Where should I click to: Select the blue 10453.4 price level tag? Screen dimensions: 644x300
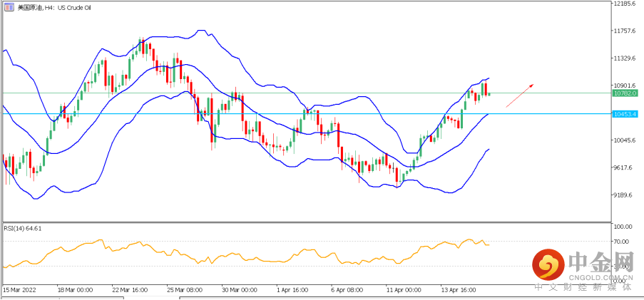click(624, 114)
